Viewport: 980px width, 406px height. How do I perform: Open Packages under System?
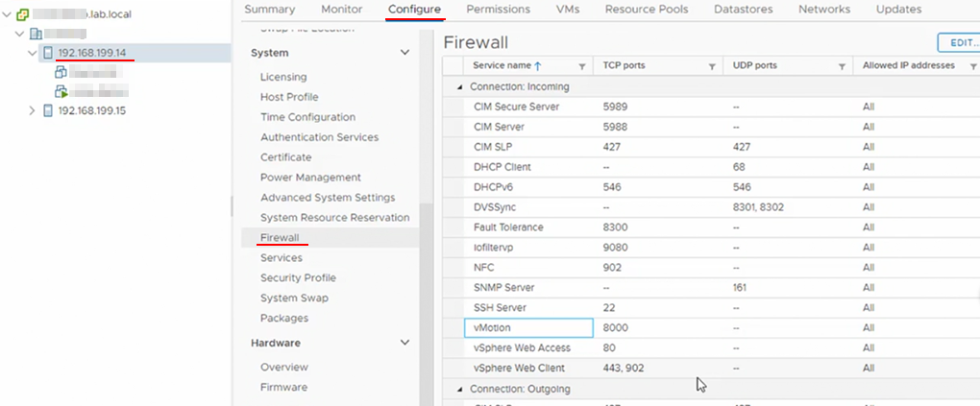pyautogui.click(x=284, y=318)
